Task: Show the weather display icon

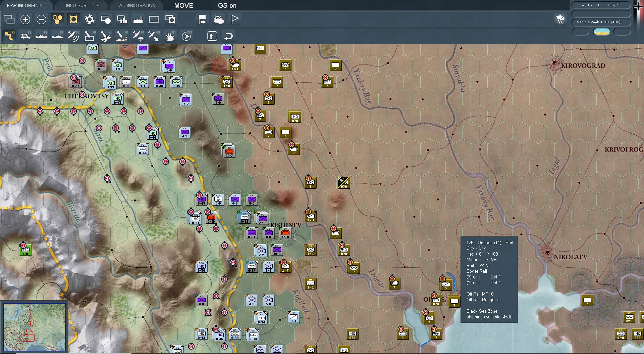Action: click(x=219, y=19)
